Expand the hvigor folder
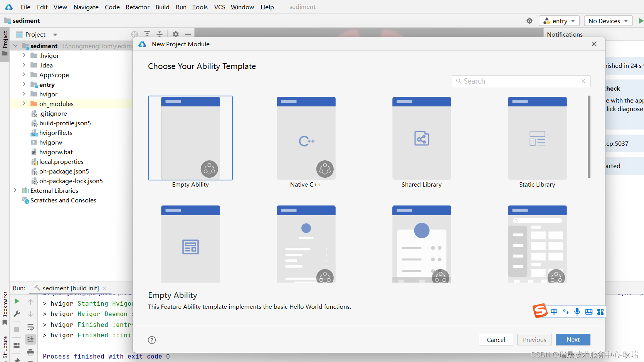 coord(24,94)
